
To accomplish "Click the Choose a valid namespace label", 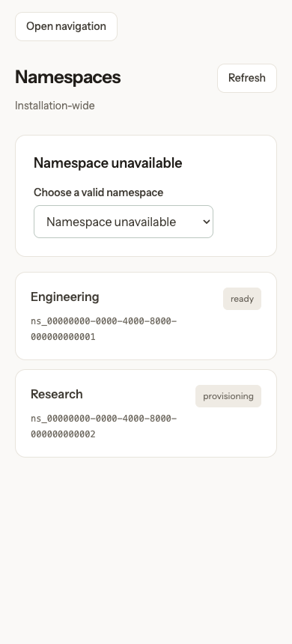I will [99, 192].
